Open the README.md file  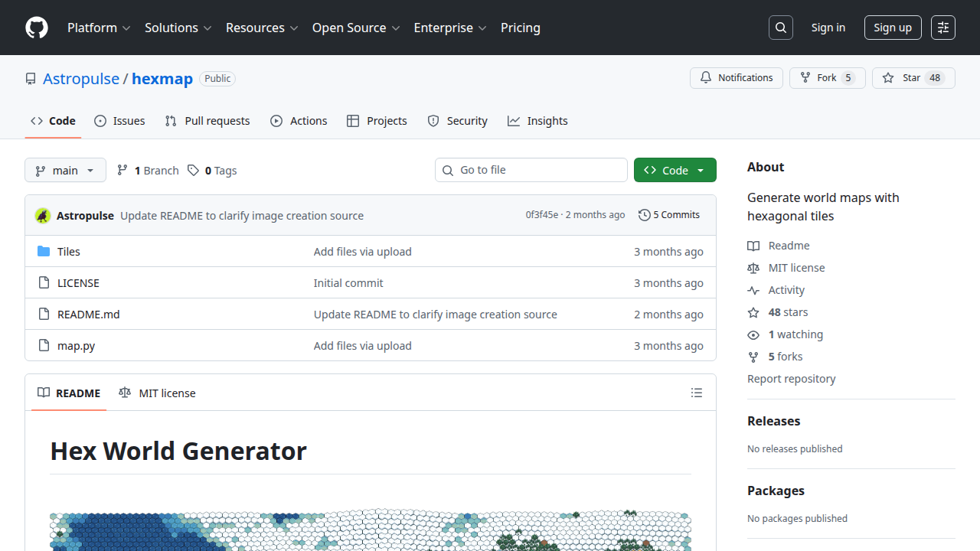point(89,315)
